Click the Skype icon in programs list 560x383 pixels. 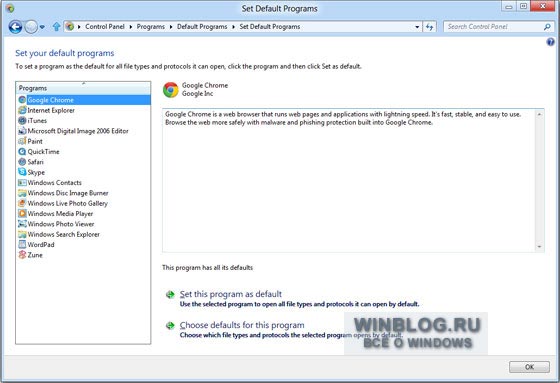point(22,172)
